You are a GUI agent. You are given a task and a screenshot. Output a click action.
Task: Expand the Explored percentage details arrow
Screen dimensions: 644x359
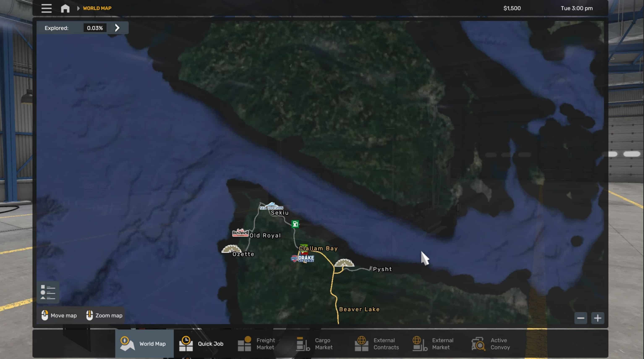pyautogui.click(x=117, y=28)
